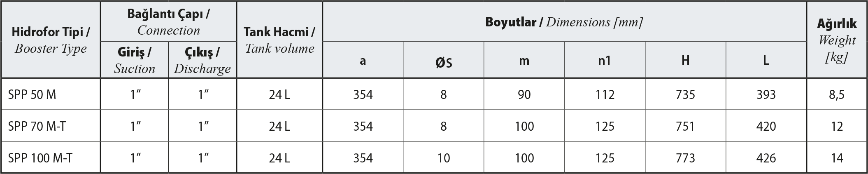
Task: Click the Hidrofor Tipi / Booster Type header
Action: coord(51,40)
